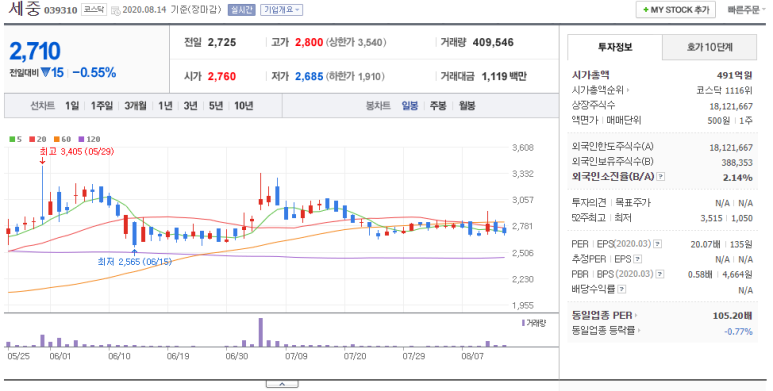Select the 1년 line chart period
This screenshot has height=391, width=773.
165,106
